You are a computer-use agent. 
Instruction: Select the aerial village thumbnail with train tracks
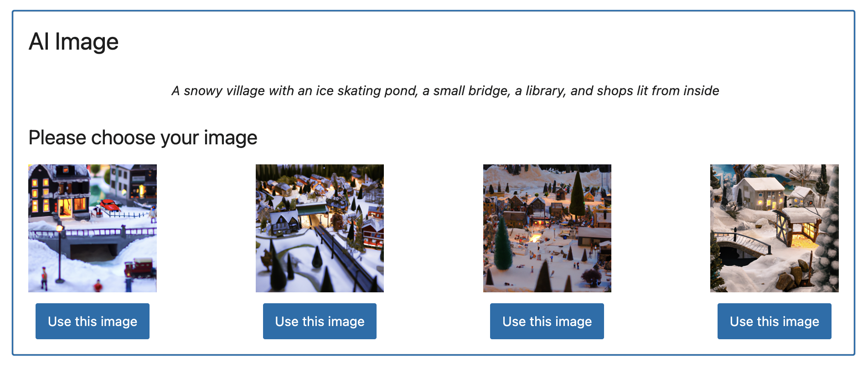click(x=320, y=228)
